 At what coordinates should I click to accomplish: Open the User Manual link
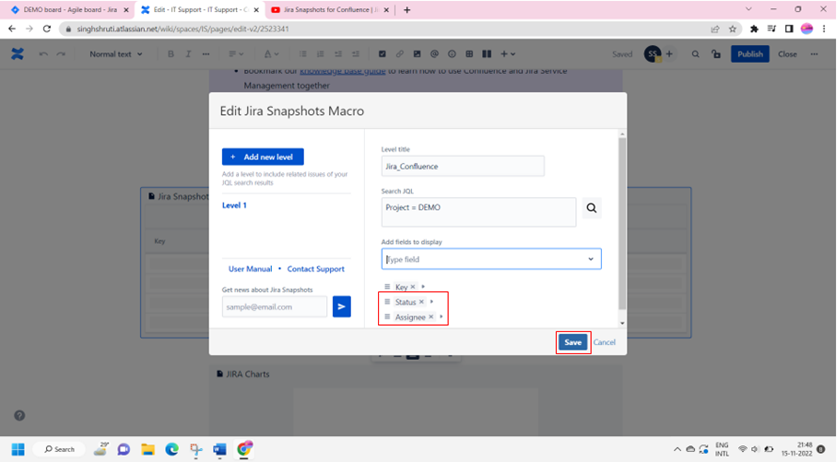coord(250,269)
